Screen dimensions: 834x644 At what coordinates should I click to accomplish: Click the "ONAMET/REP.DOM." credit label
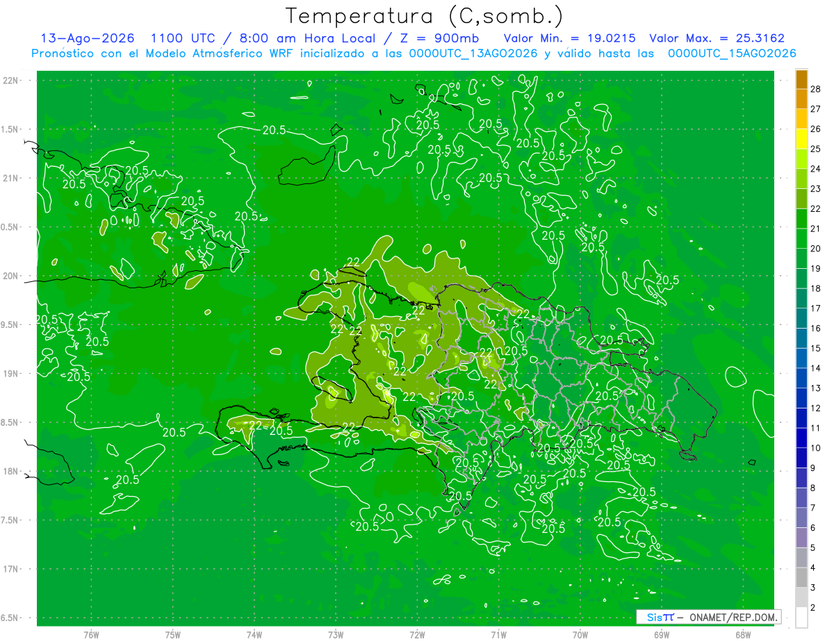tap(732, 617)
